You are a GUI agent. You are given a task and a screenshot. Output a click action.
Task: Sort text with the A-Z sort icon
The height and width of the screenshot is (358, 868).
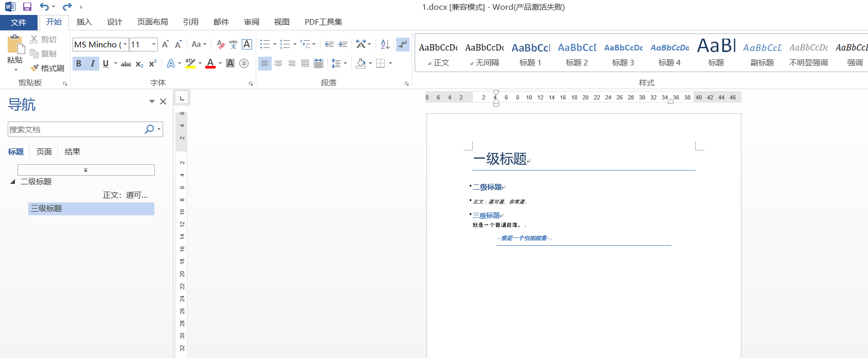pyautogui.click(x=385, y=44)
